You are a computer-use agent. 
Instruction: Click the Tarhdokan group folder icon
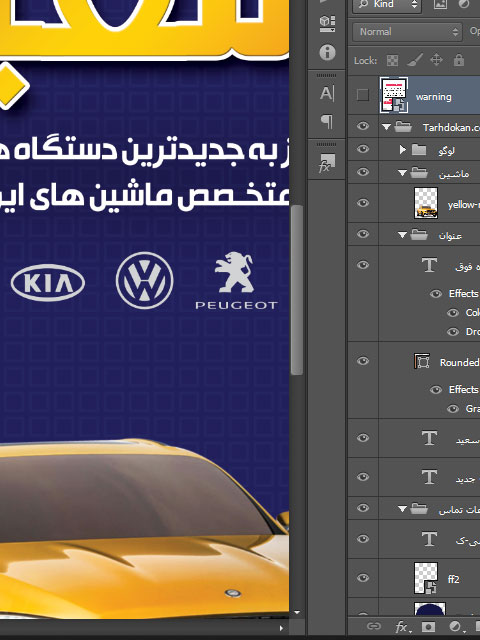403,127
